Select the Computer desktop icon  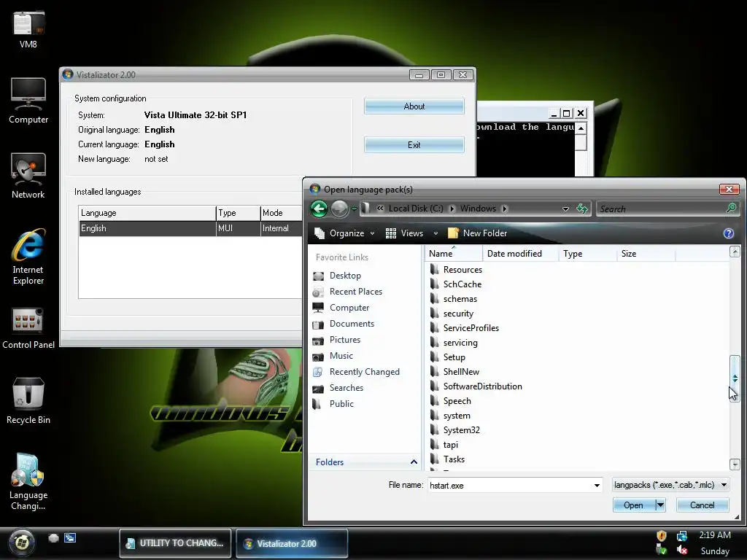click(28, 101)
